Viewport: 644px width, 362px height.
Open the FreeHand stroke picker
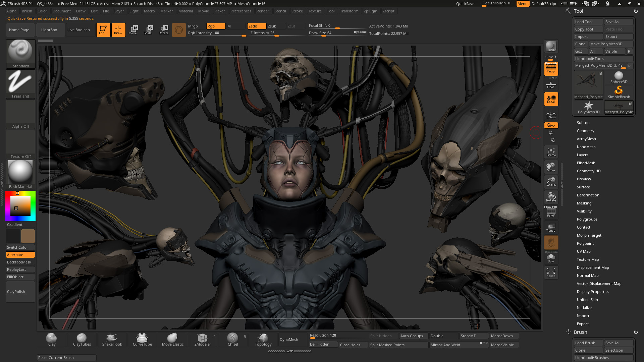click(x=20, y=84)
